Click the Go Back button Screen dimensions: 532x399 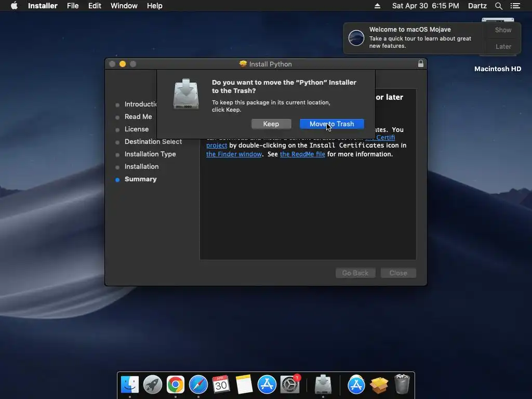tap(355, 273)
